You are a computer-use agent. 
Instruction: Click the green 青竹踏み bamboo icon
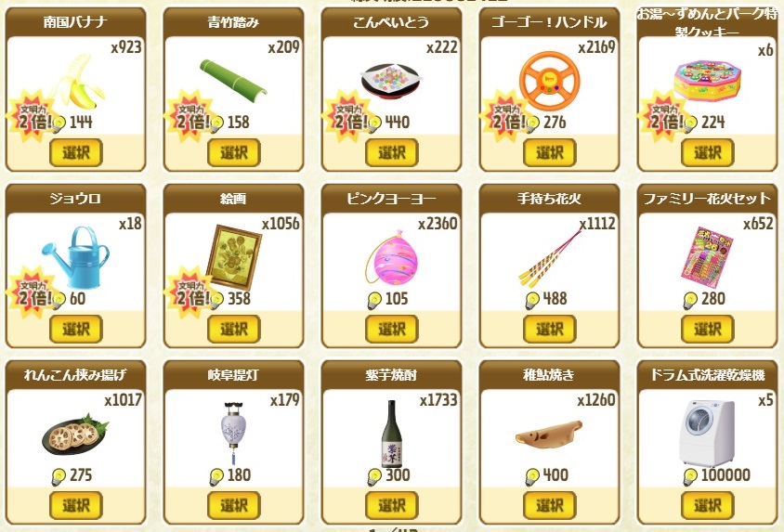point(233,78)
